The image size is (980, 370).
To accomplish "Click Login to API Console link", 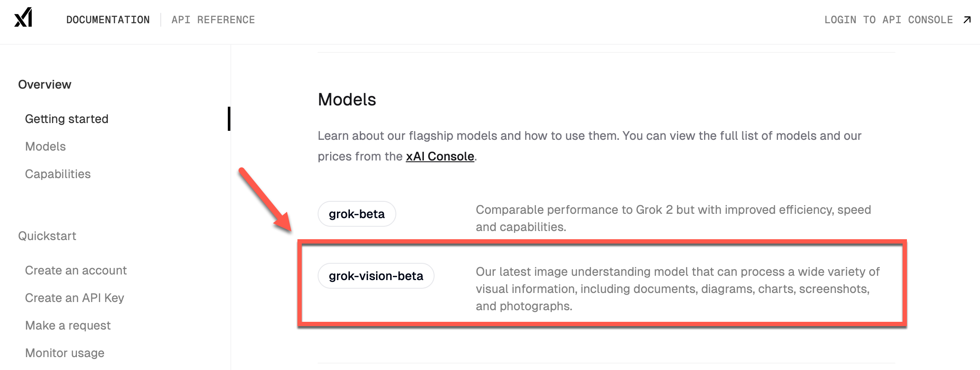I will coord(888,20).
